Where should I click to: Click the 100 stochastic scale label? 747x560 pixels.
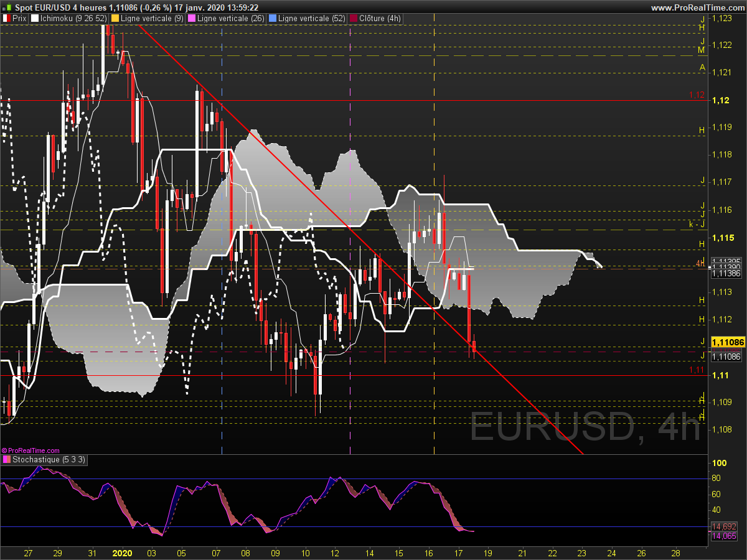pyautogui.click(x=720, y=464)
